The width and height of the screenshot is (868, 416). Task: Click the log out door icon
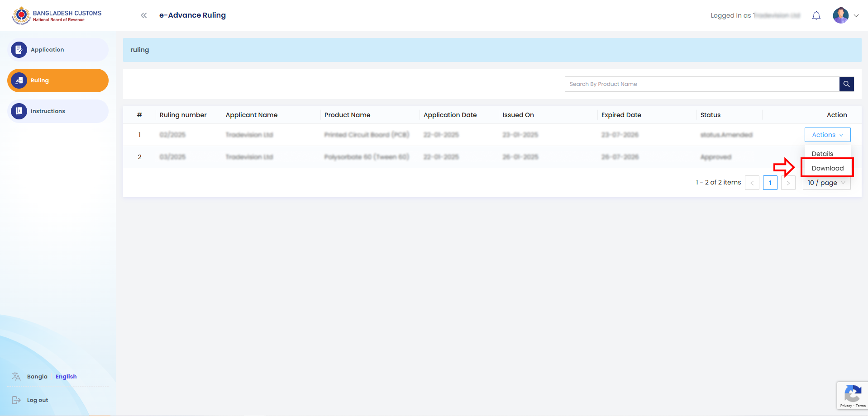[16, 400]
